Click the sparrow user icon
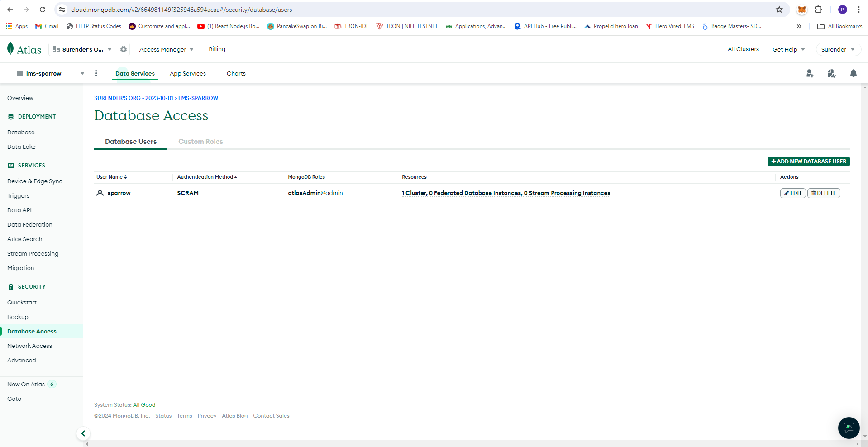This screenshot has width=868, height=447. coord(100,193)
